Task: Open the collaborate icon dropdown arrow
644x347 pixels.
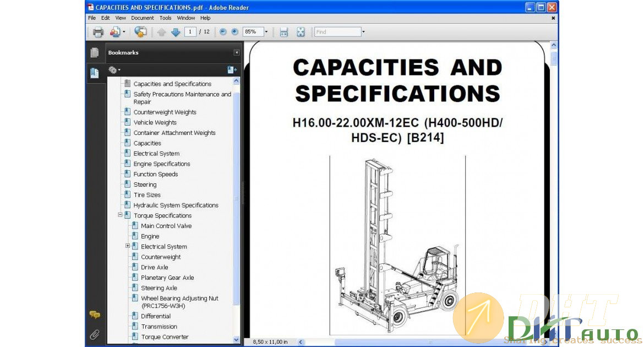Action: [x=124, y=32]
